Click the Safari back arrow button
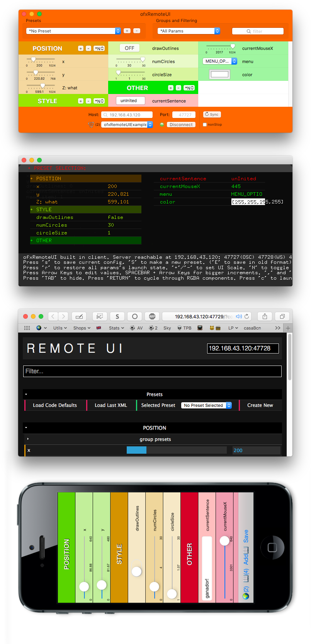The height and width of the screenshot is (644, 311). (53, 316)
